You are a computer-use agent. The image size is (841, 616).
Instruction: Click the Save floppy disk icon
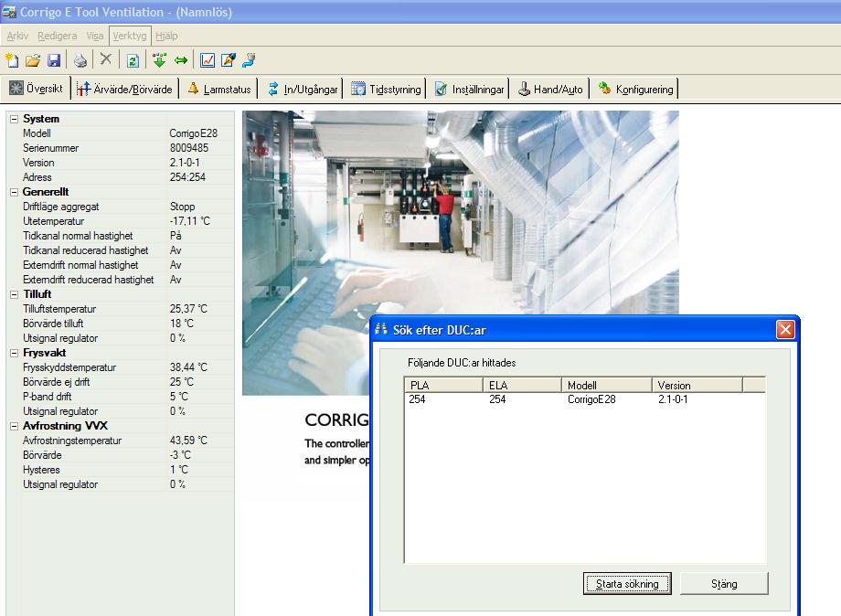pyautogui.click(x=54, y=60)
